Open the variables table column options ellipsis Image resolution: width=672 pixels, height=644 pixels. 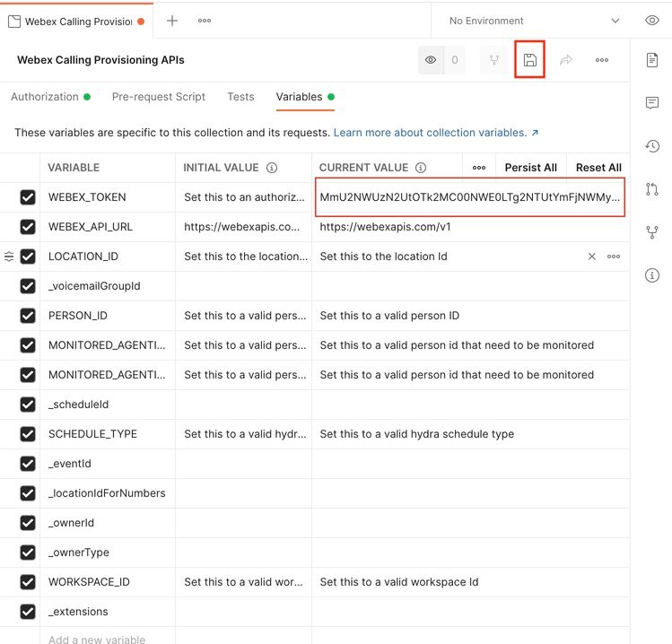click(x=479, y=168)
